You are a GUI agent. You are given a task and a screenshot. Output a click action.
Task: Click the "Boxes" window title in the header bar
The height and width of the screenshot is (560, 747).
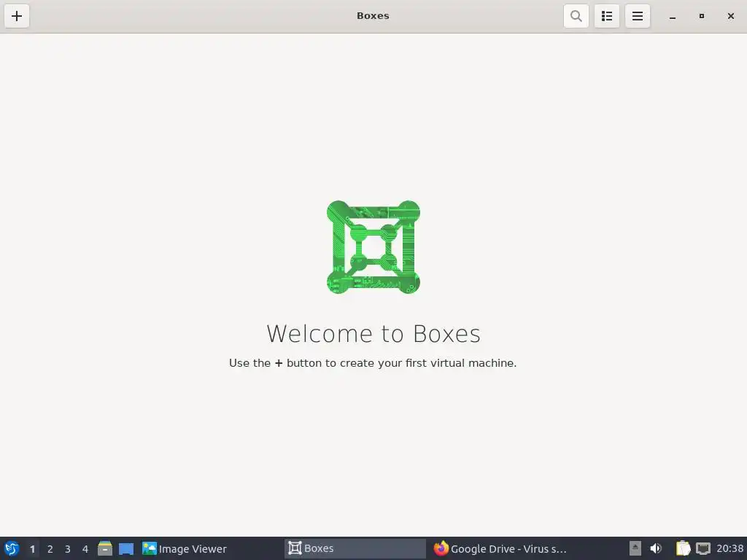[373, 16]
